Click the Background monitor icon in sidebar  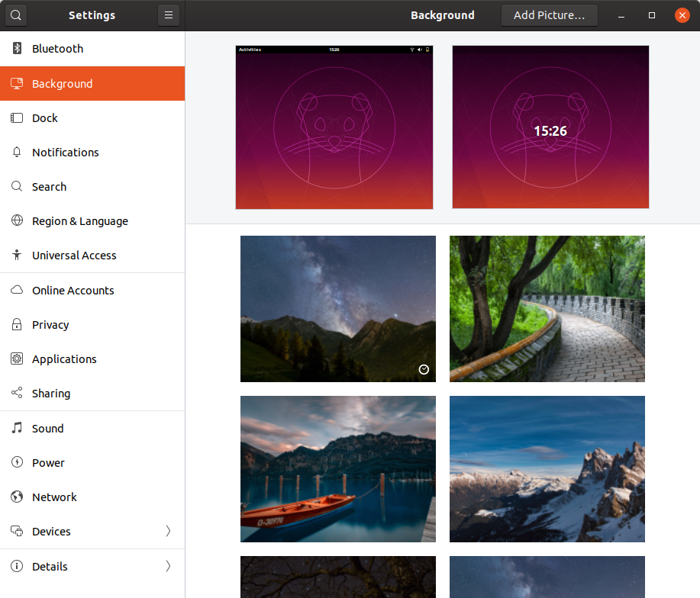pos(17,83)
